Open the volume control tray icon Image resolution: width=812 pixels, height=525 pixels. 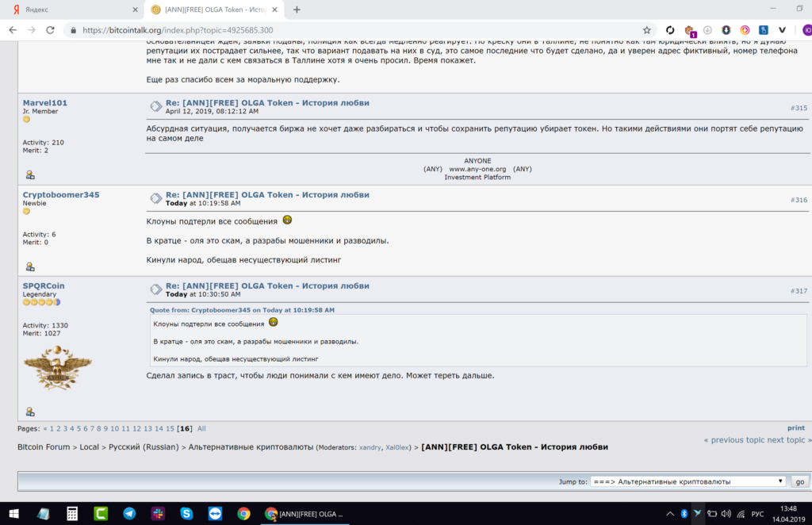coord(726,514)
